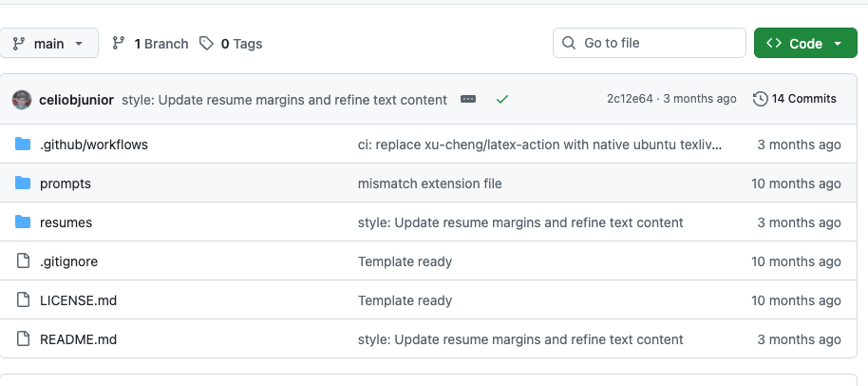Open commit message in resumes row
The width and height of the screenshot is (868, 386).
coord(520,222)
